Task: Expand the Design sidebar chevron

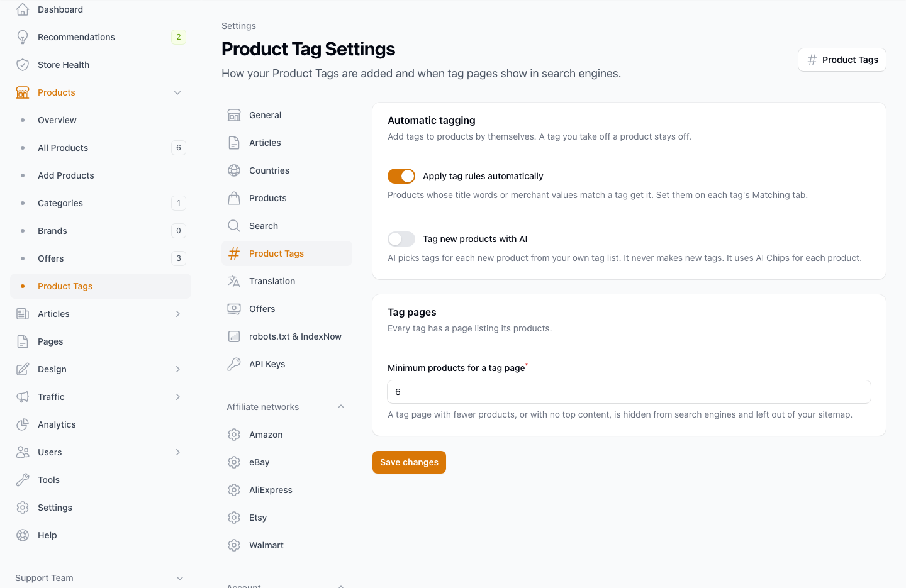Action: coord(177,369)
